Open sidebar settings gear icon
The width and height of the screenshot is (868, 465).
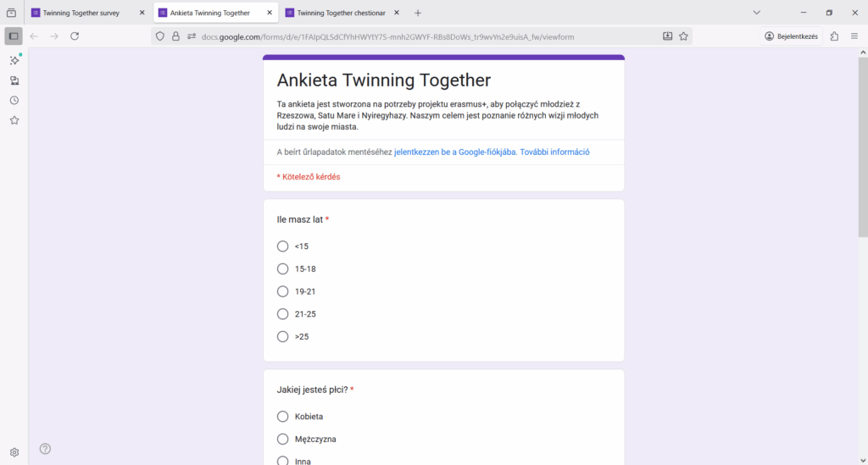tap(14, 452)
